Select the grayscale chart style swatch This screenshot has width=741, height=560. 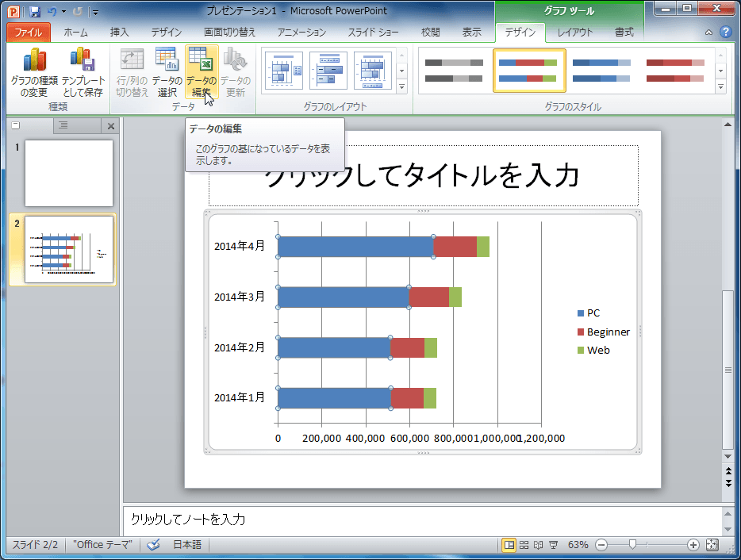click(x=454, y=71)
